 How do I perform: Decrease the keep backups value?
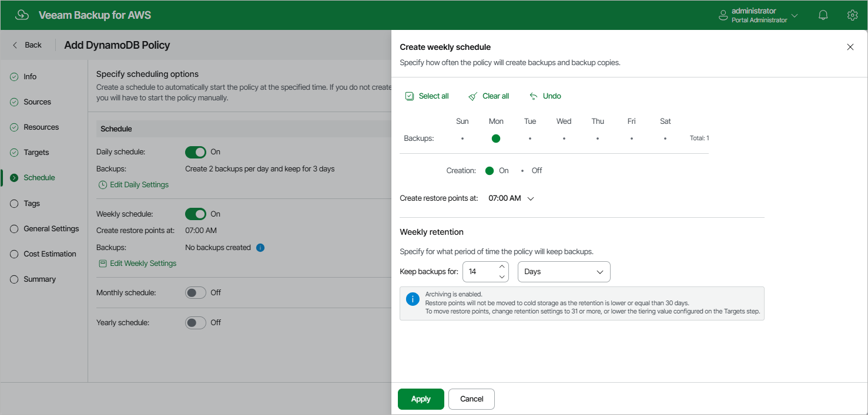pyautogui.click(x=502, y=276)
